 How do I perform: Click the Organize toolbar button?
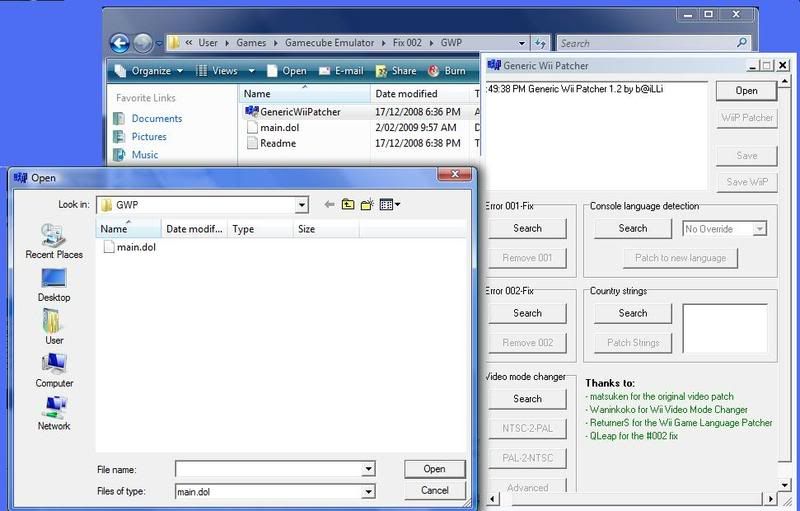click(x=149, y=71)
